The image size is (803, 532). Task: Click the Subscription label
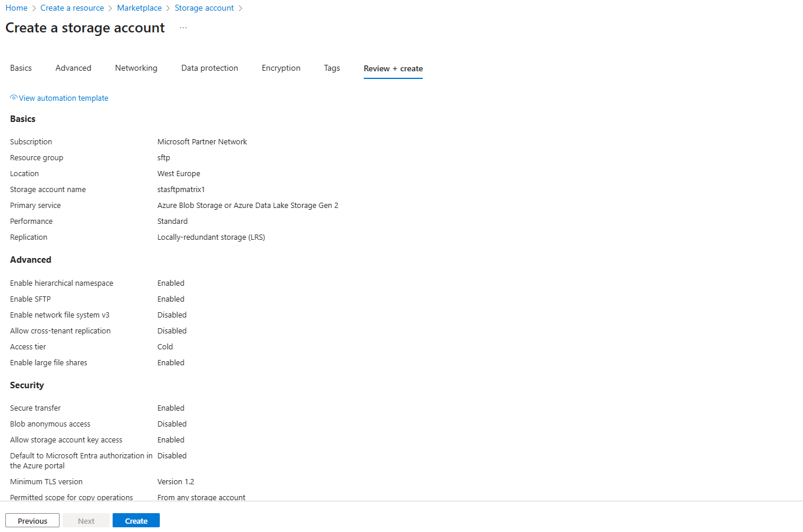tap(31, 142)
